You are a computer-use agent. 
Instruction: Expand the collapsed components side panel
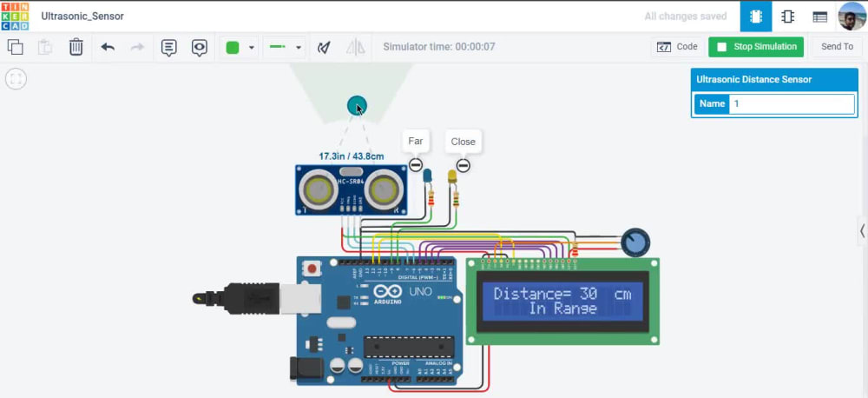coord(862,230)
